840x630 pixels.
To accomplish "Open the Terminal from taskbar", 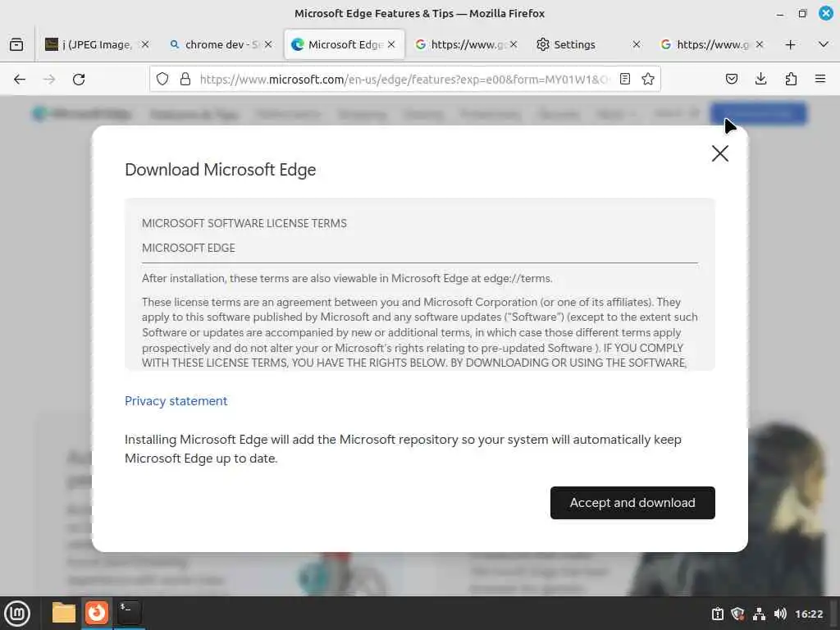I will tap(129, 613).
